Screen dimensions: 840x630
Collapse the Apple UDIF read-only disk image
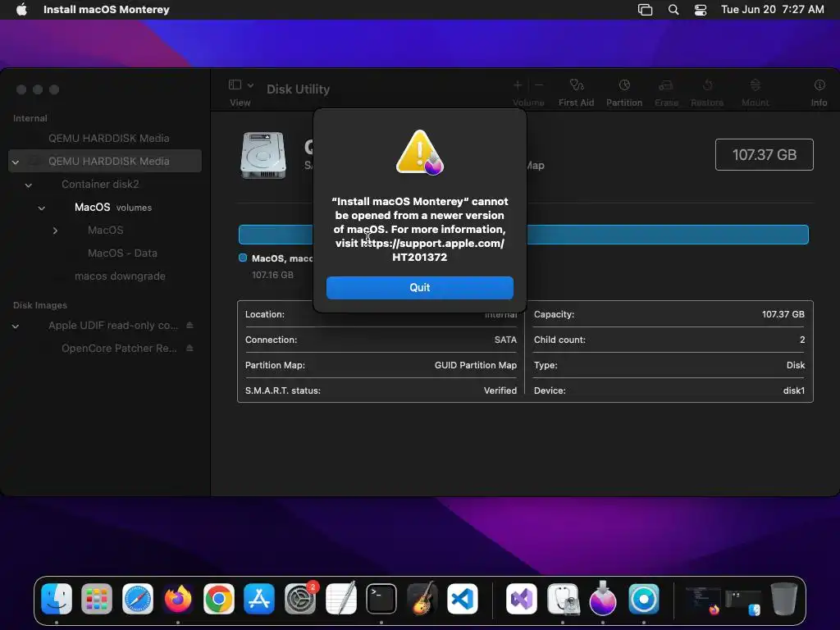(16, 326)
